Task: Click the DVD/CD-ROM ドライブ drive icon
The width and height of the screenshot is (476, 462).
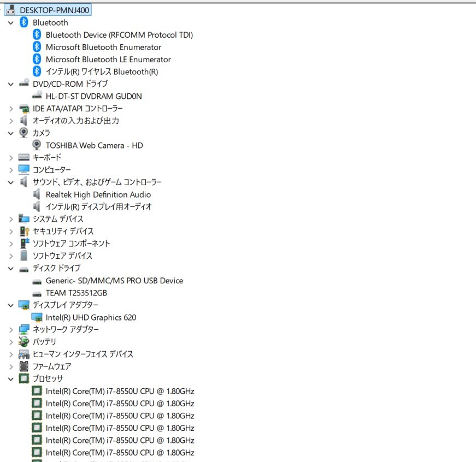Action: pos(24,84)
